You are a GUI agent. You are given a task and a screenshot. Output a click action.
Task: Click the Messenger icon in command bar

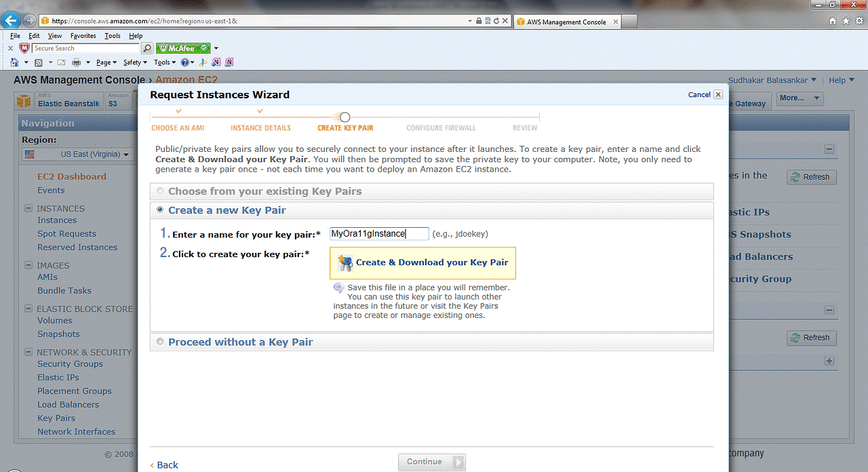point(203,62)
